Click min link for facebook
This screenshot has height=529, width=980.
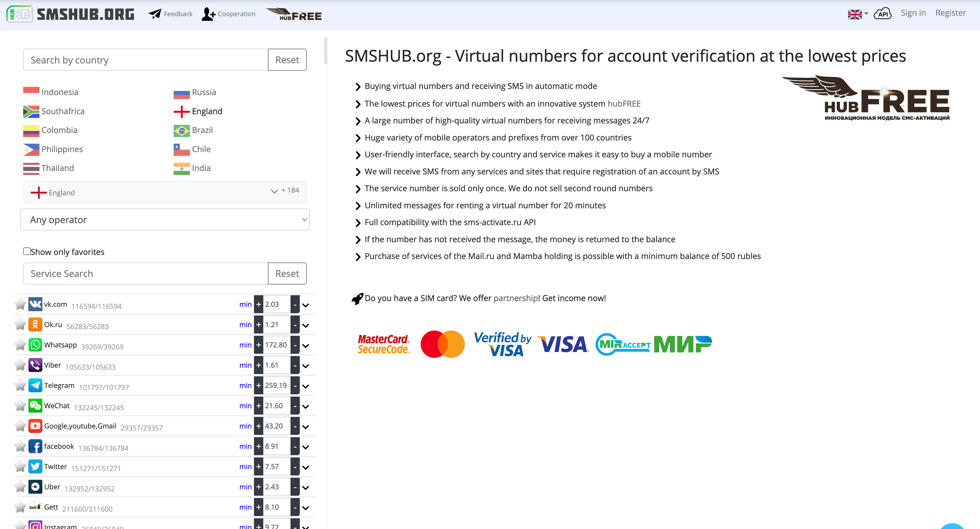(245, 446)
